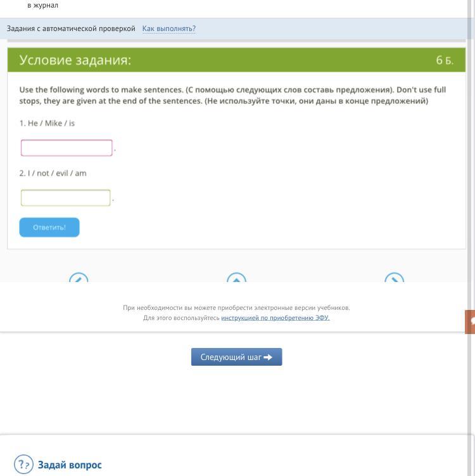Click the Задания с автоматической проверкой label
Screen dimensions: 475x476
(x=71, y=29)
